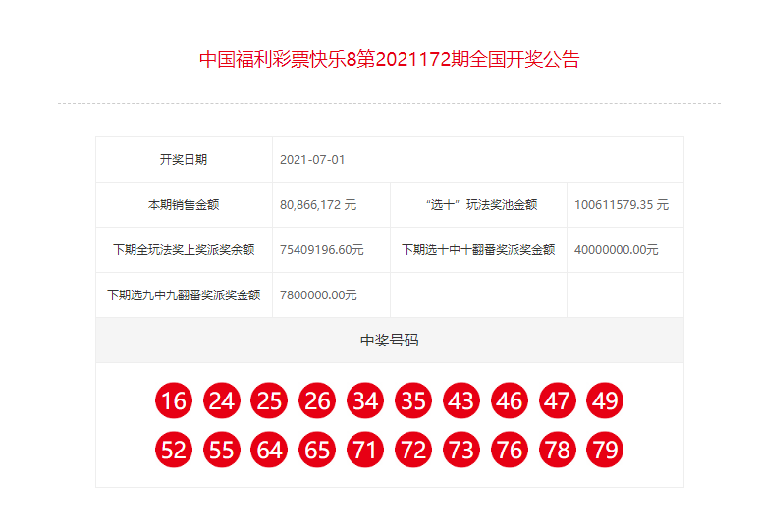Click the red ball number 25
758x532 pixels.
click(x=269, y=400)
